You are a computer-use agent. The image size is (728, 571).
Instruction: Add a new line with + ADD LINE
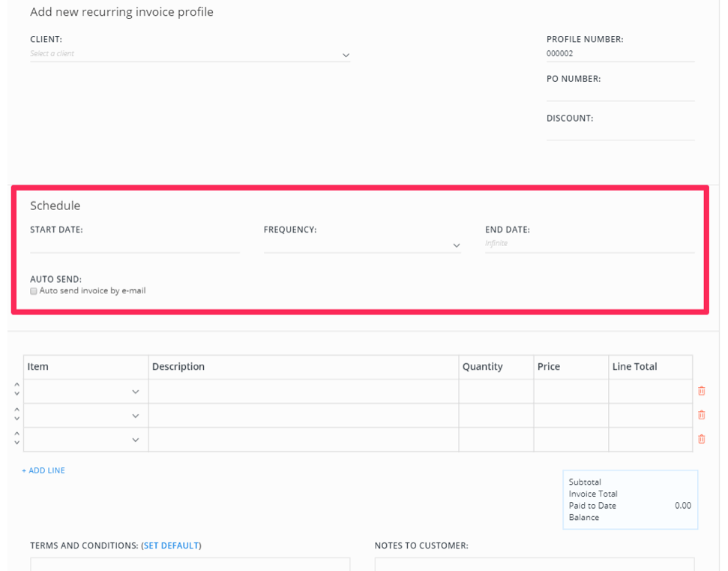click(x=43, y=470)
